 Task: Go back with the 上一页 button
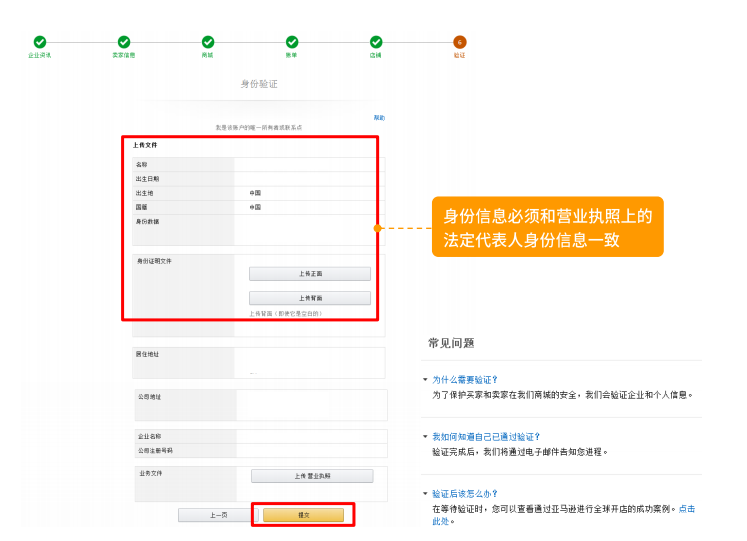click(218, 515)
